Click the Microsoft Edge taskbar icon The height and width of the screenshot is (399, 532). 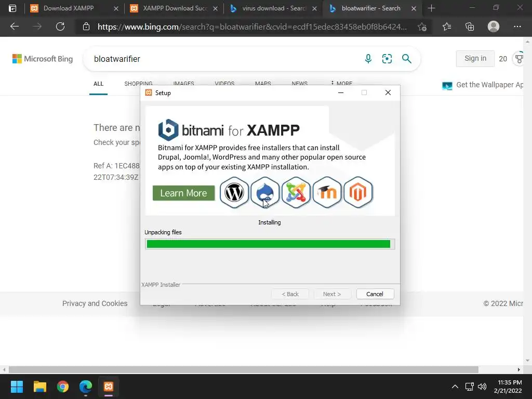(x=86, y=387)
